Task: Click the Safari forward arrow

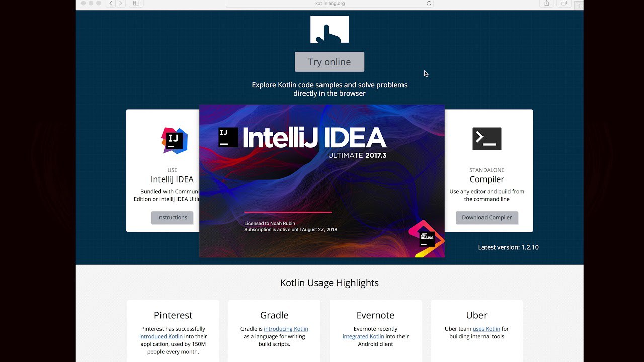Action: [120, 3]
